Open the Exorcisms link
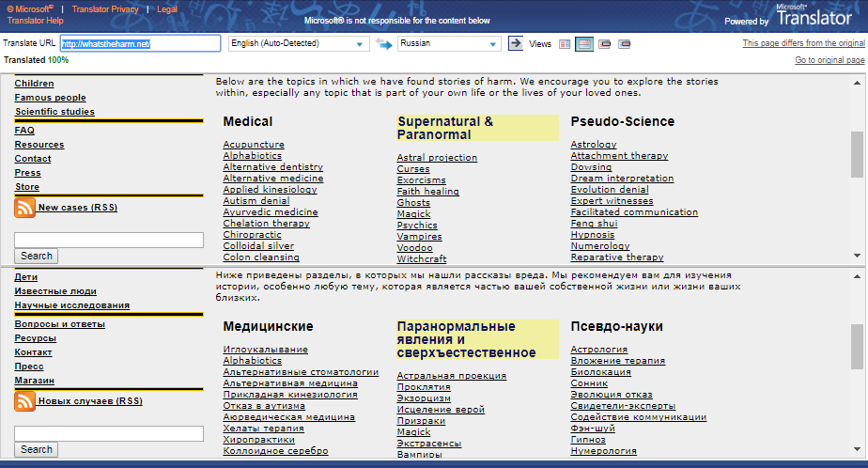The width and height of the screenshot is (868, 468). pyautogui.click(x=421, y=180)
